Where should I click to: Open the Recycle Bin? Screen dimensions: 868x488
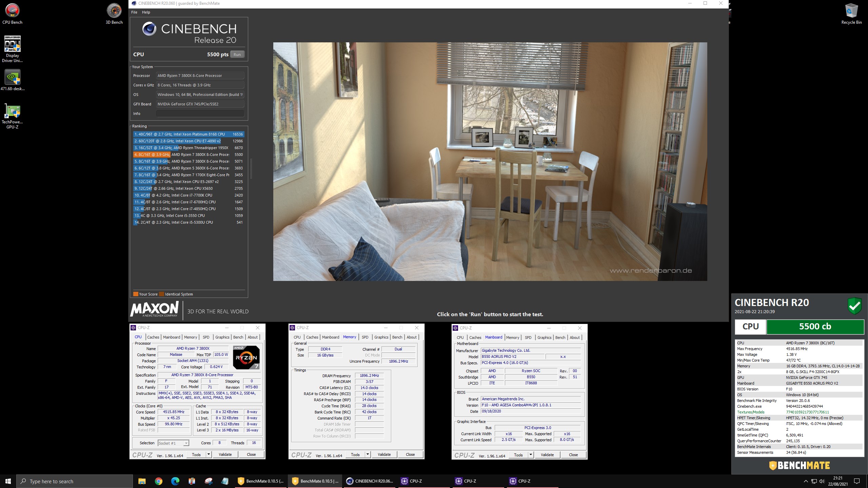click(851, 14)
